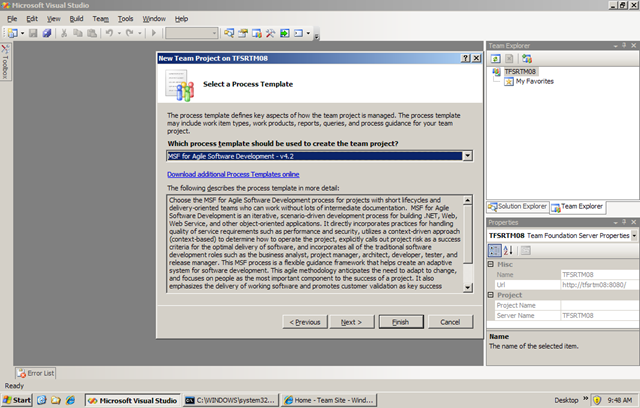
Task: Click the green arrow Start Page icon
Action: tap(284, 33)
